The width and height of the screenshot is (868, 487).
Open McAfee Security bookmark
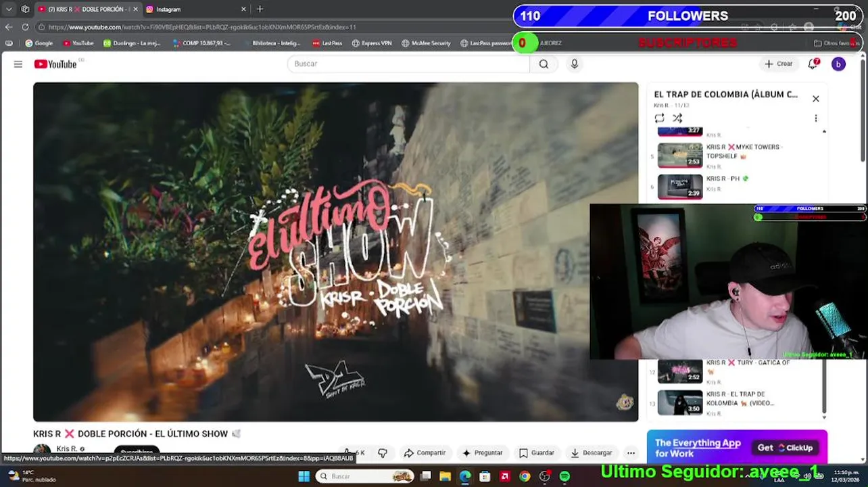(x=426, y=43)
